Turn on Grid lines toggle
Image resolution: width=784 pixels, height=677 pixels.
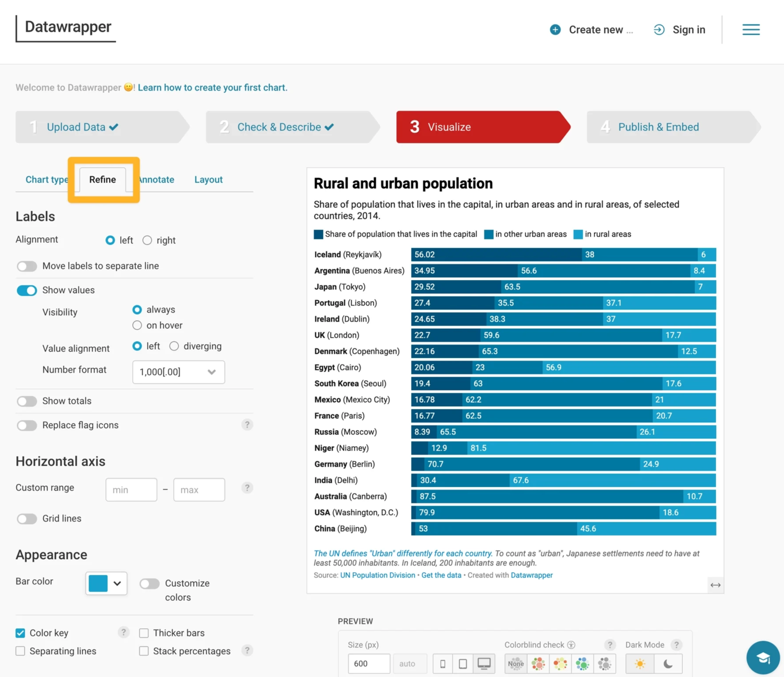pyautogui.click(x=26, y=519)
